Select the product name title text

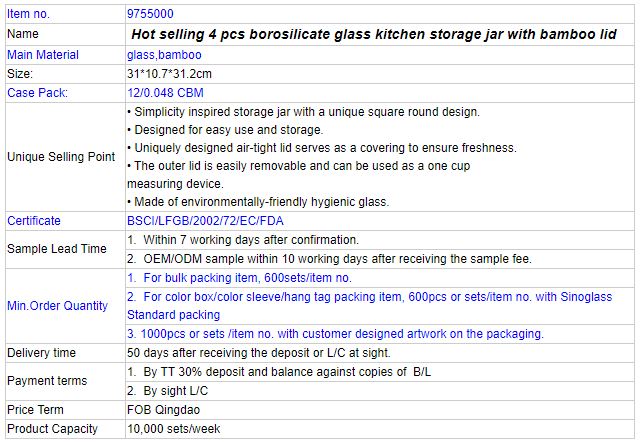click(x=373, y=34)
